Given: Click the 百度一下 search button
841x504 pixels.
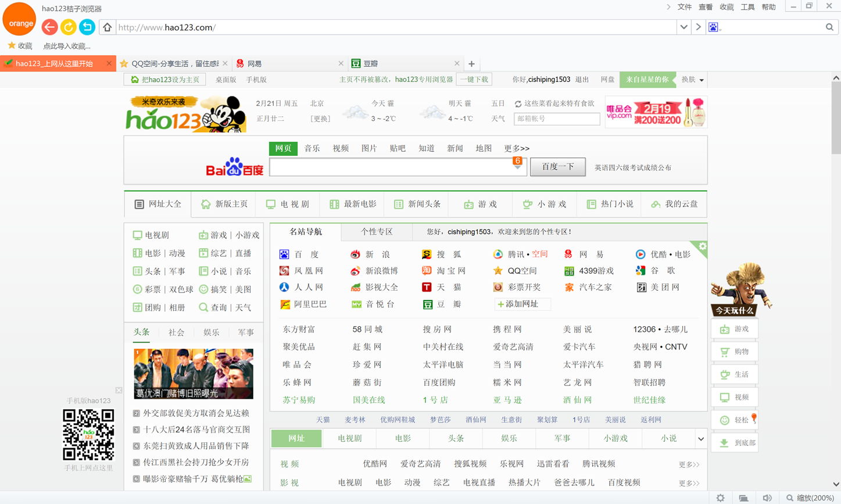Looking at the screenshot, I should tap(557, 167).
